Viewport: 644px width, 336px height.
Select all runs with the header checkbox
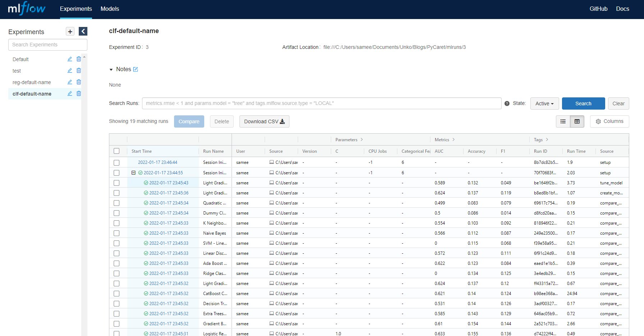pyautogui.click(x=117, y=151)
